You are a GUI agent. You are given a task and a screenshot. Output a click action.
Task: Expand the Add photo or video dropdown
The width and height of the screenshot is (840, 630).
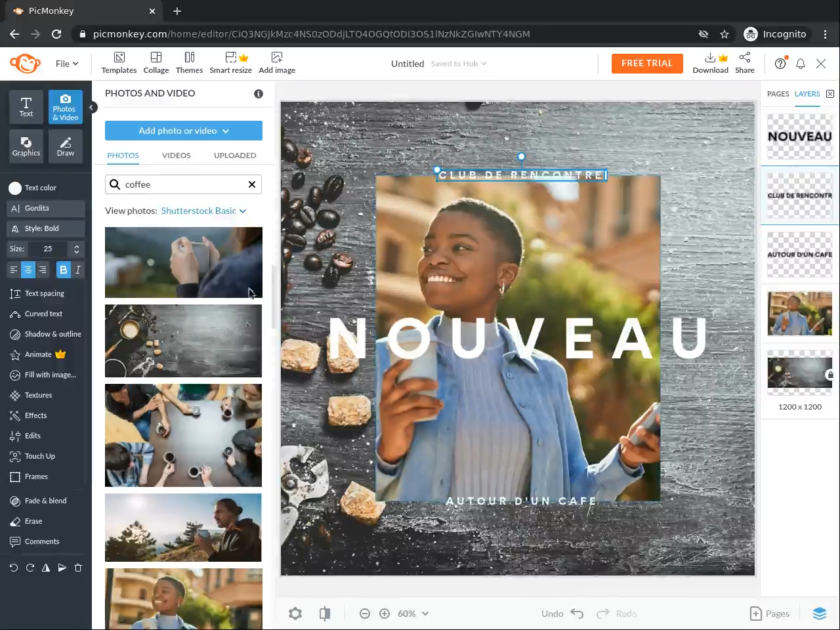pyautogui.click(x=184, y=131)
